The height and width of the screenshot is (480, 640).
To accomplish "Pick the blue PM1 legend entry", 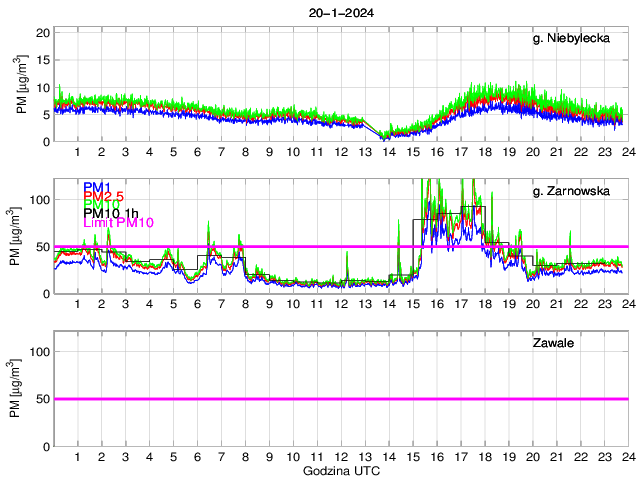I will [x=97, y=187].
